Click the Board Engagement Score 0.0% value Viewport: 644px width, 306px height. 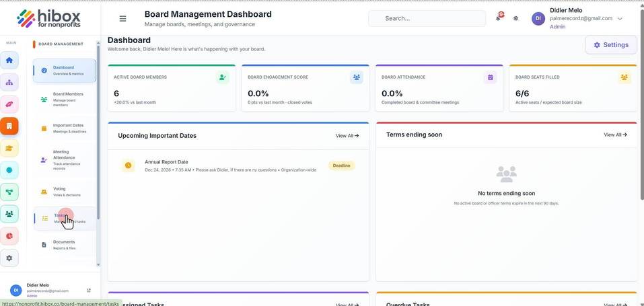coord(258,93)
